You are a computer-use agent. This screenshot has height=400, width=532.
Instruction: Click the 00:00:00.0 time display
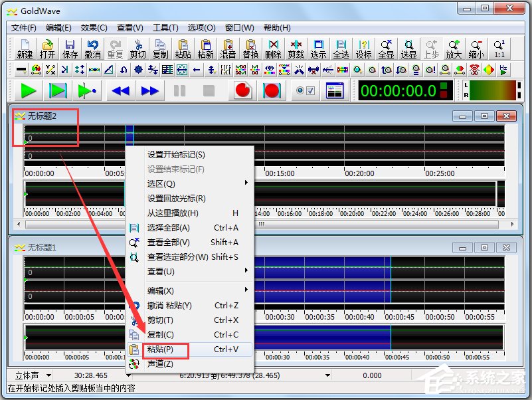pos(405,90)
